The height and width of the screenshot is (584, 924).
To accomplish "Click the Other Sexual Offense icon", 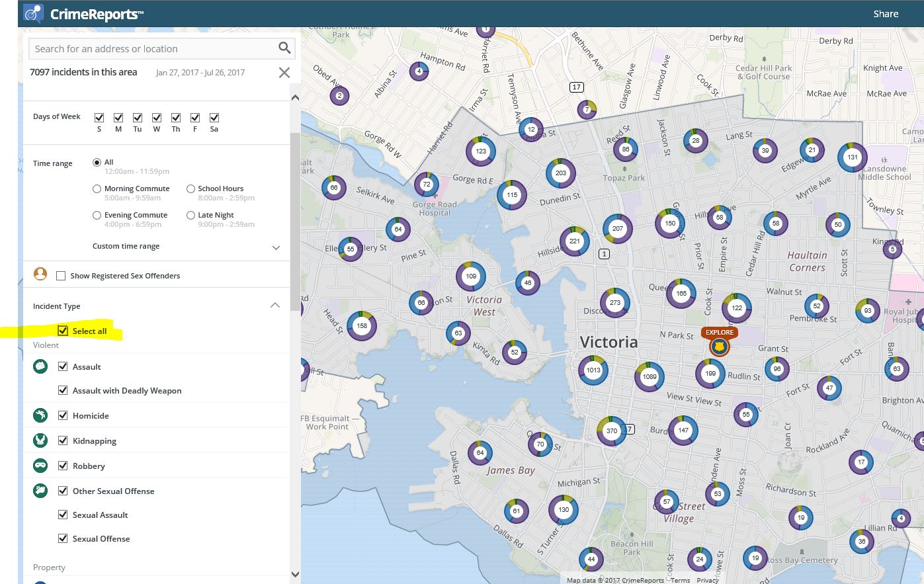I will (40, 491).
